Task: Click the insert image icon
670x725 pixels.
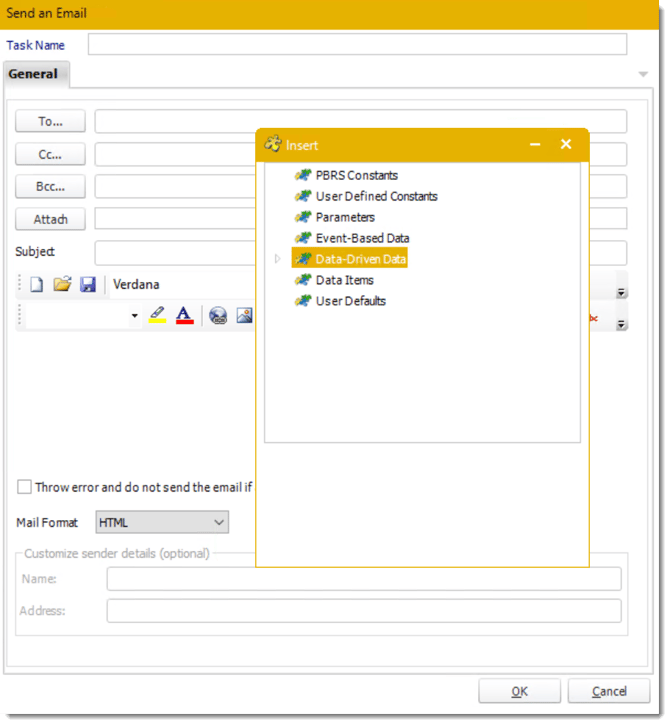Action: (x=245, y=315)
